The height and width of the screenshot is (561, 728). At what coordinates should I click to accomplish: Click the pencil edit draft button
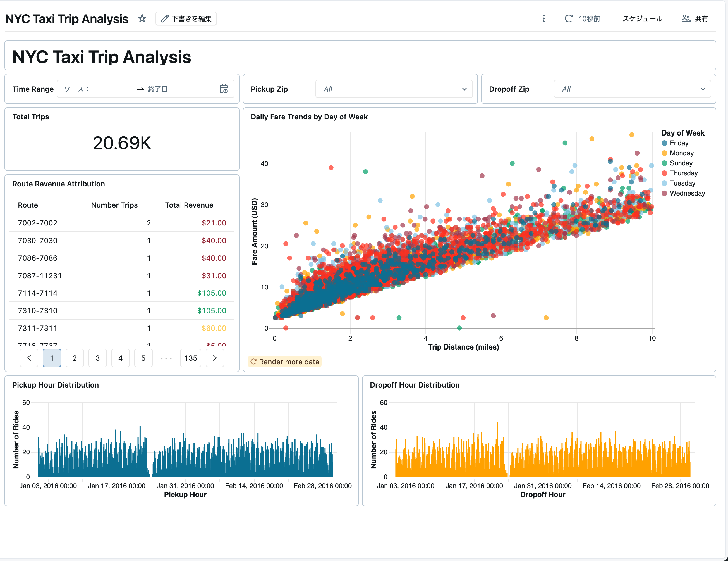(186, 19)
